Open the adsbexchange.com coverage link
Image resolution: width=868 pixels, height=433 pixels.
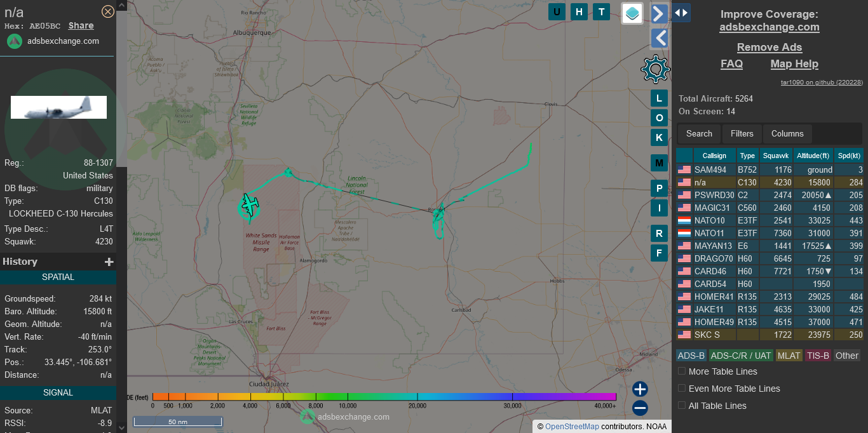[x=770, y=27]
